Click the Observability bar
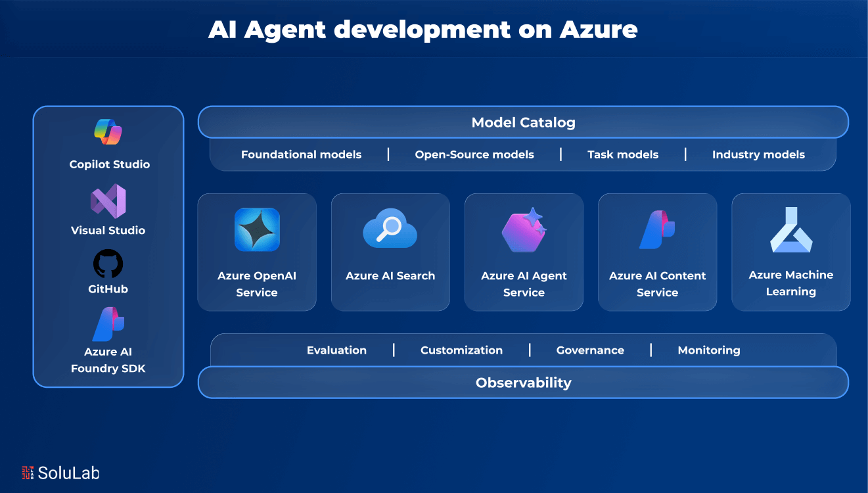The image size is (868, 493). [523, 383]
